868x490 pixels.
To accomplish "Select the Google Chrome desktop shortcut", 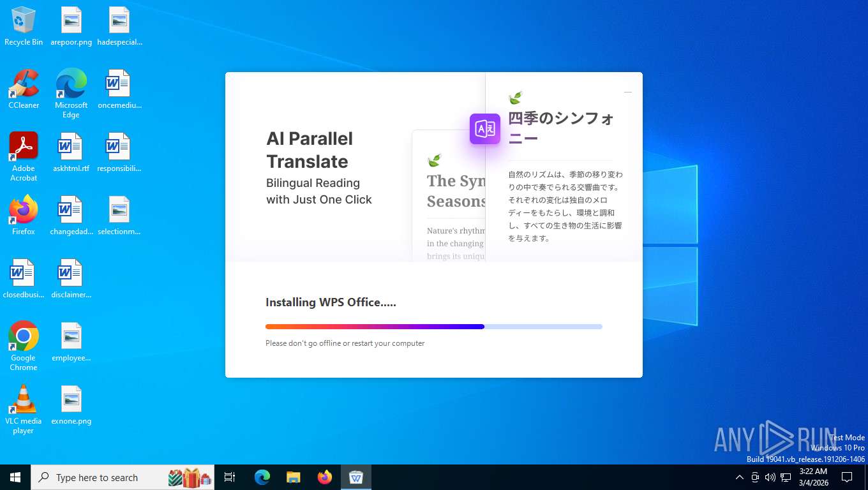I will 24,346.
